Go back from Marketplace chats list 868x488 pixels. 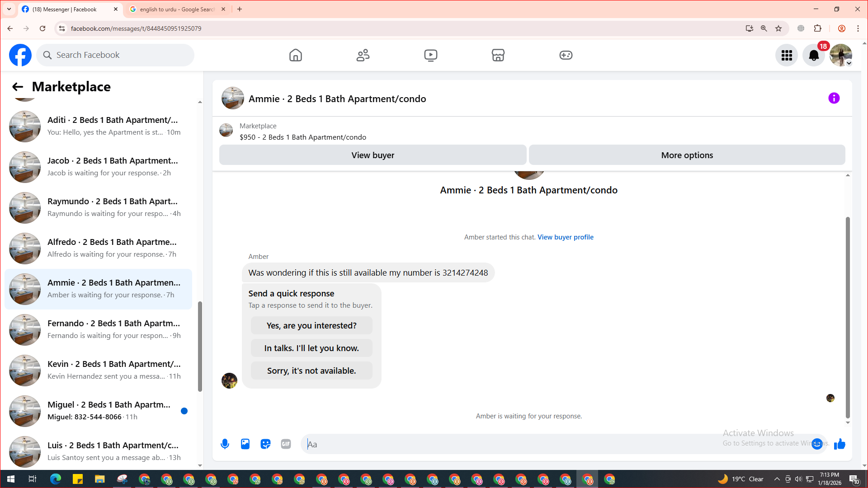[18, 87]
